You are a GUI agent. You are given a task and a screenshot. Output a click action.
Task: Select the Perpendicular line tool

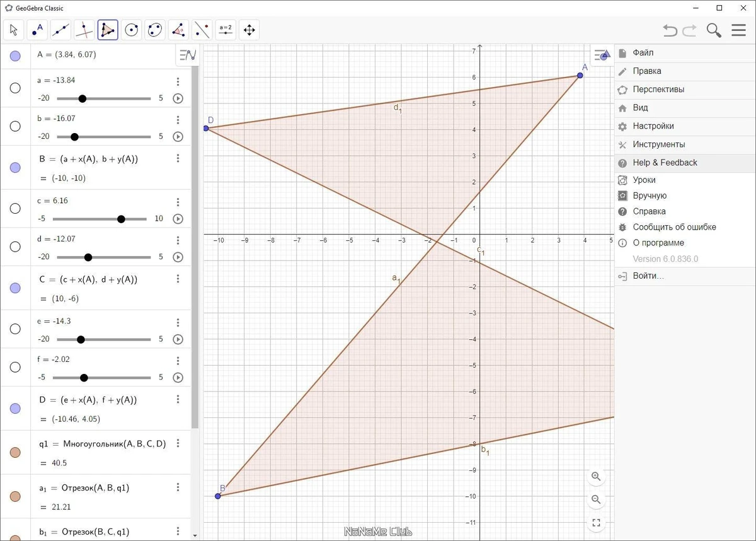(x=84, y=30)
